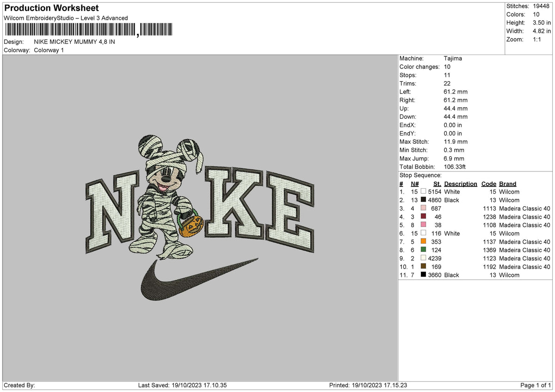Click 'Last Saved: 19/10/2023 17.10.35' footer text
555x392 pixels.
click(x=182, y=385)
